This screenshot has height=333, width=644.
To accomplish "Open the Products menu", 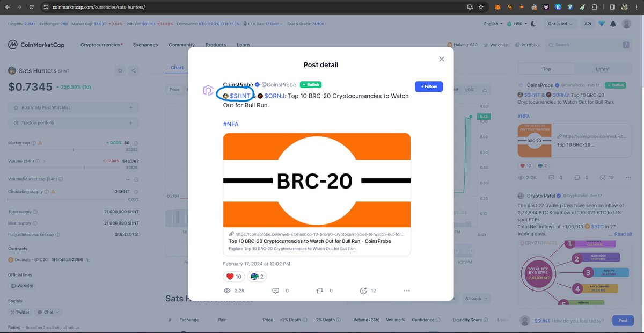I will [216, 45].
